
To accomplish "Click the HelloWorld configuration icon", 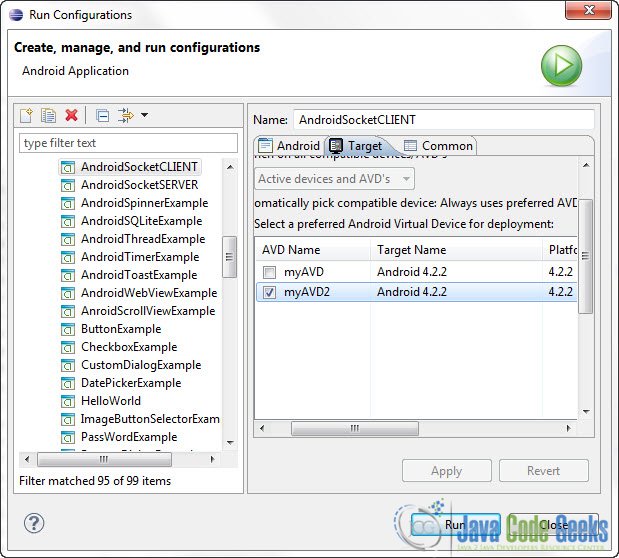I will pyautogui.click(x=68, y=401).
